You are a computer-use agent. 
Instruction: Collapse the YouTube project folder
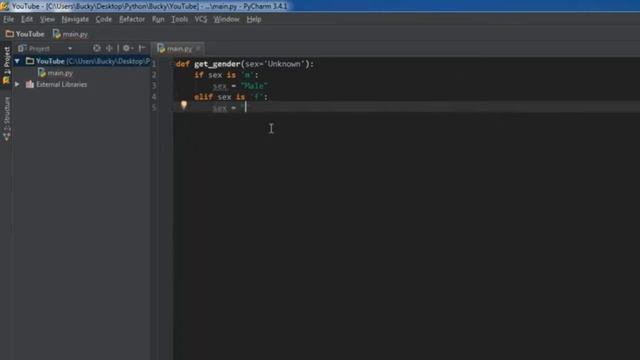coord(17,61)
